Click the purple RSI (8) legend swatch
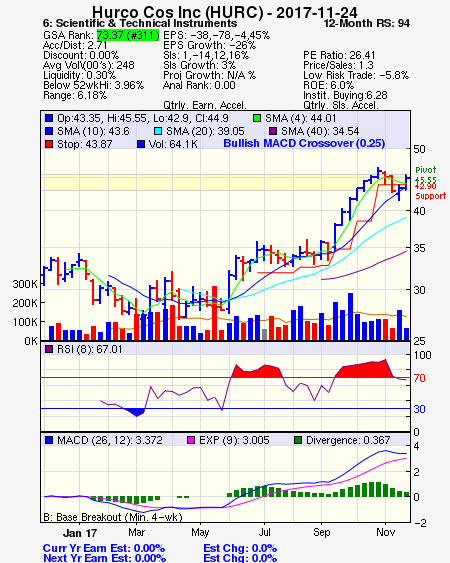 tap(49, 349)
